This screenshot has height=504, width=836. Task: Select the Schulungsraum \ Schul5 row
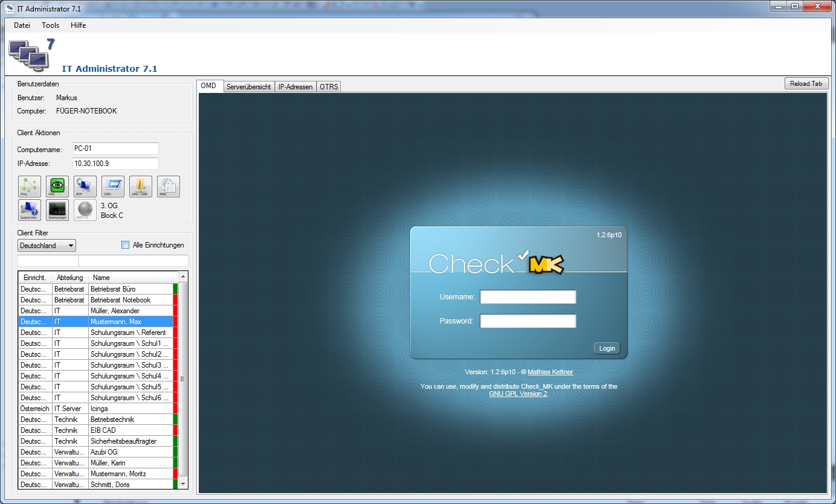point(98,387)
